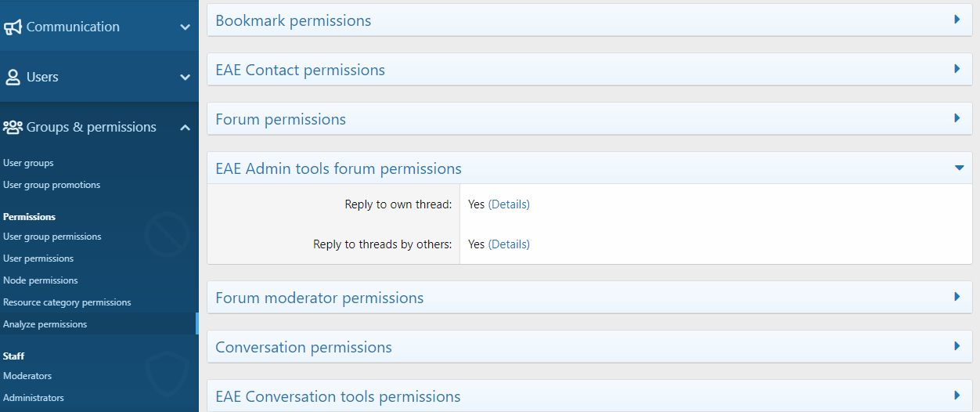Expand EAE Contact permissions panel arrow

(957, 69)
